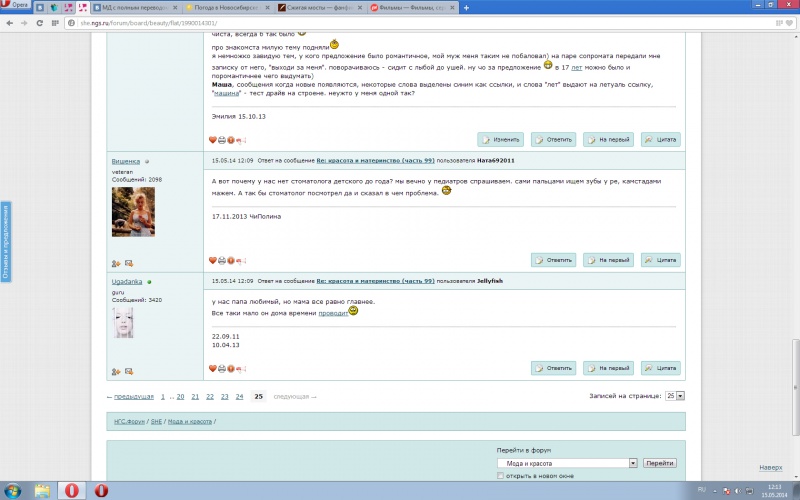The height and width of the screenshot is (500, 800).
Task: Click the add-friend icon below Вишенка's avatar
Action: click(116, 263)
